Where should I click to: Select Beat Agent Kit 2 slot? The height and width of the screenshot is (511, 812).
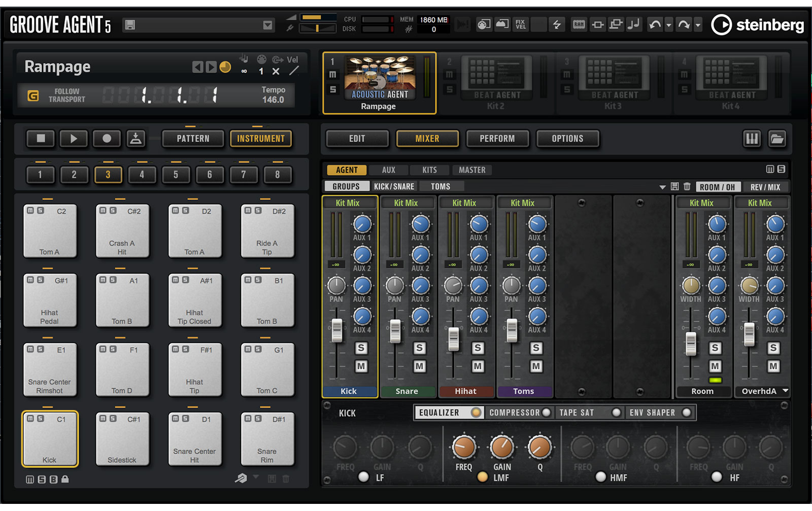496,83
